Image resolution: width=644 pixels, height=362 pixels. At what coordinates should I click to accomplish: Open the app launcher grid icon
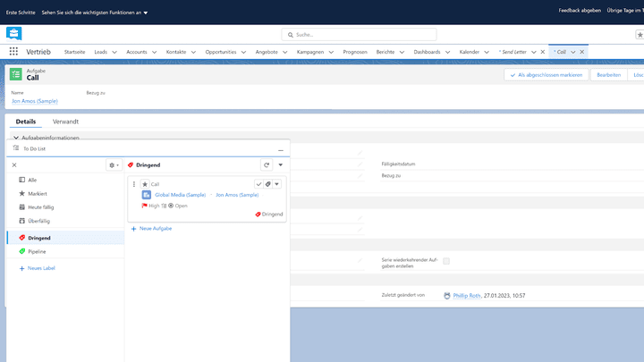coord(14,53)
